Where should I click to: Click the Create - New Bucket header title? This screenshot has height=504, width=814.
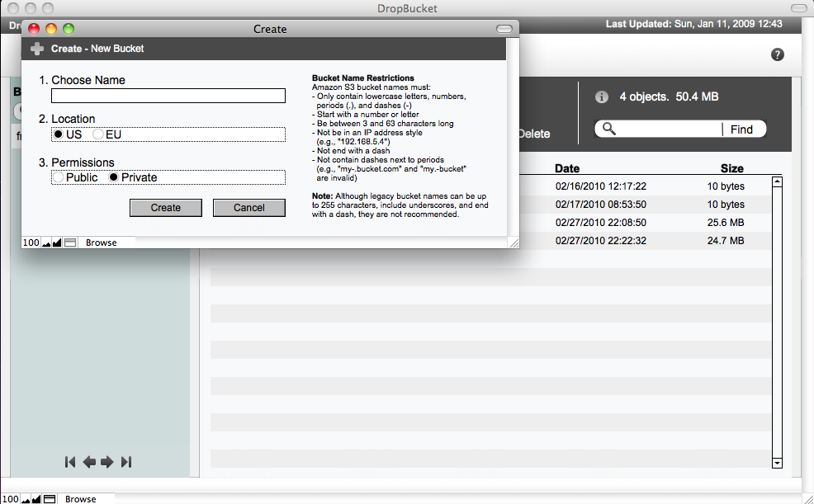pyautogui.click(x=97, y=49)
